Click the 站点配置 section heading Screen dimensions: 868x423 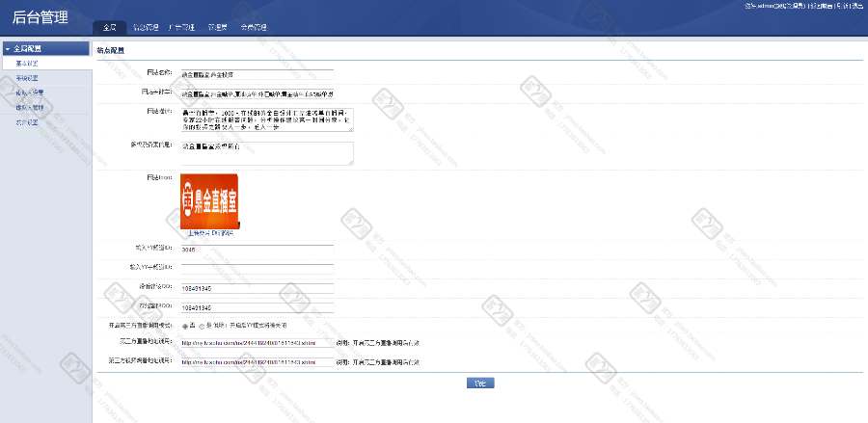[x=111, y=50]
